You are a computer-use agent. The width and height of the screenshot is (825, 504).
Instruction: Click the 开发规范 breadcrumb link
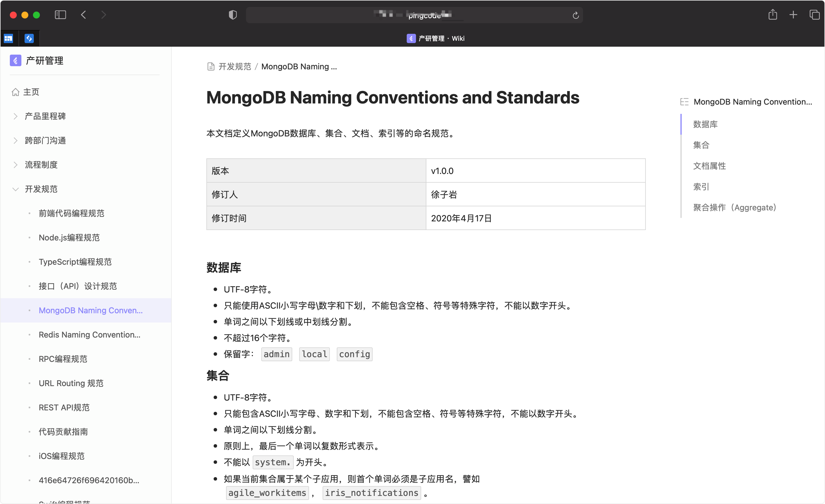click(x=235, y=66)
